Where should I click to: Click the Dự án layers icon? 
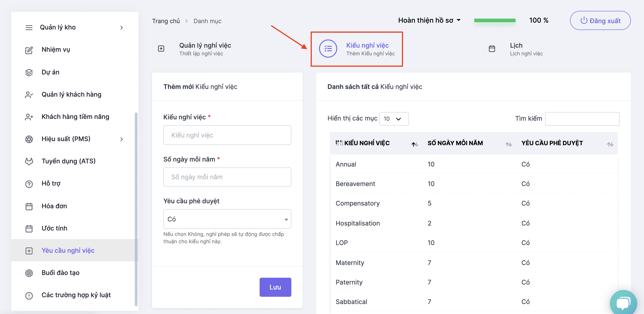[x=29, y=73]
